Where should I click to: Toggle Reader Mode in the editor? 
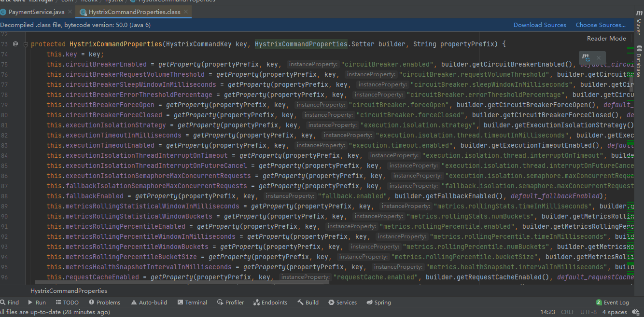coord(606,39)
